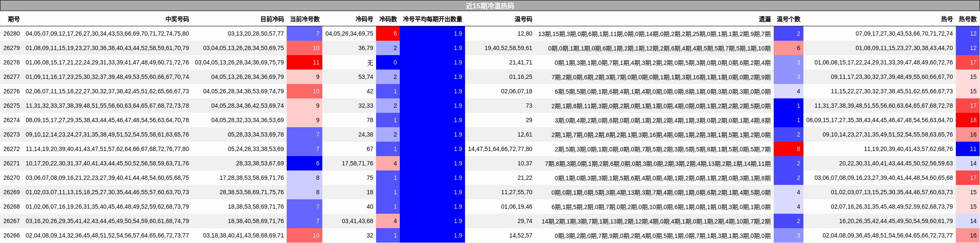
Task: Select the omission sequence in row 26280
Action: coord(654,34)
